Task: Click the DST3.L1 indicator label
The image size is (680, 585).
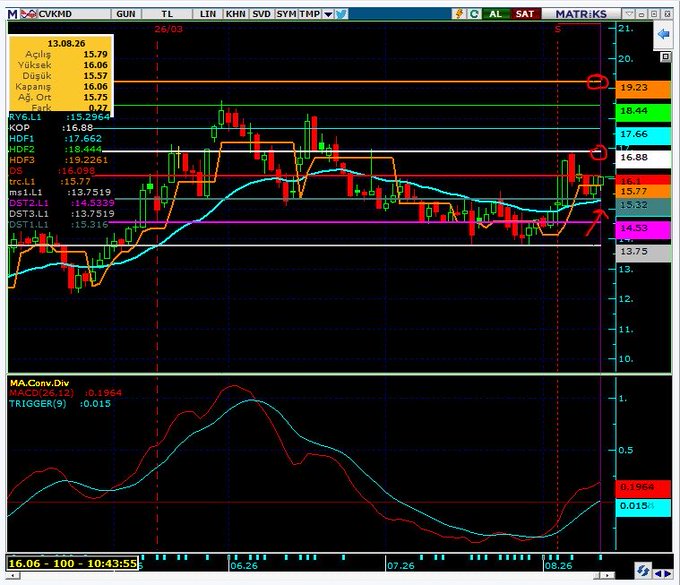Action: point(29,214)
